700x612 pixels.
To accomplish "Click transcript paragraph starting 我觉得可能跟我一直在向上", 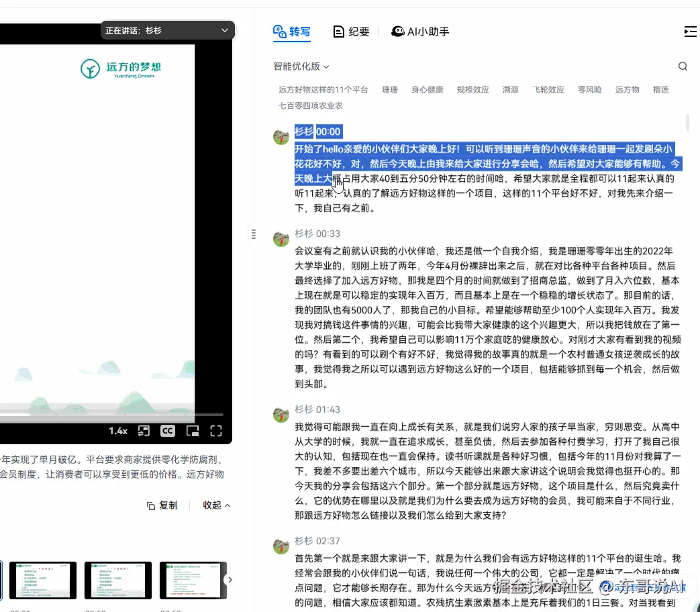I will 487,471.
